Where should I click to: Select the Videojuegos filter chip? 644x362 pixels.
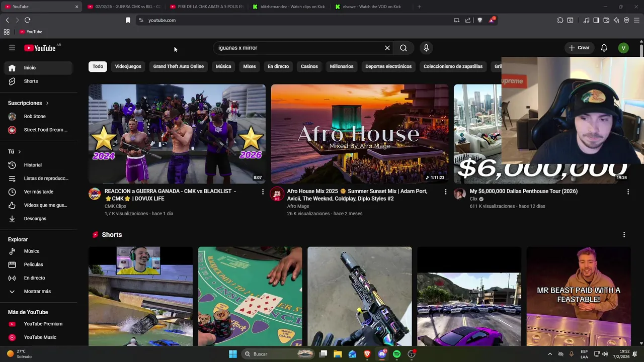click(128, 66)
